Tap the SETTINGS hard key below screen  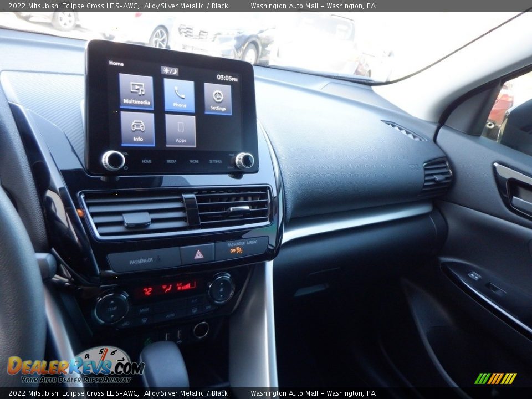point(216,161)
